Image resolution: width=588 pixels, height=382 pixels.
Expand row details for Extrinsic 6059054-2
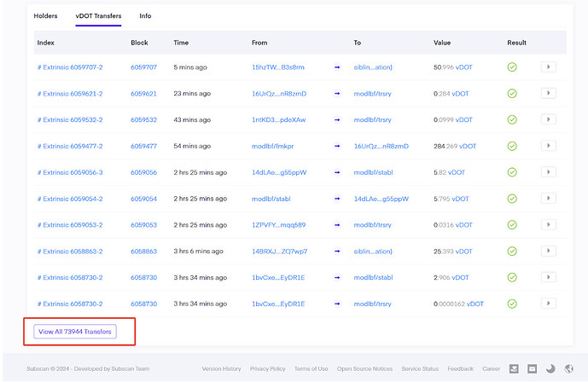[x=548, y=198]
